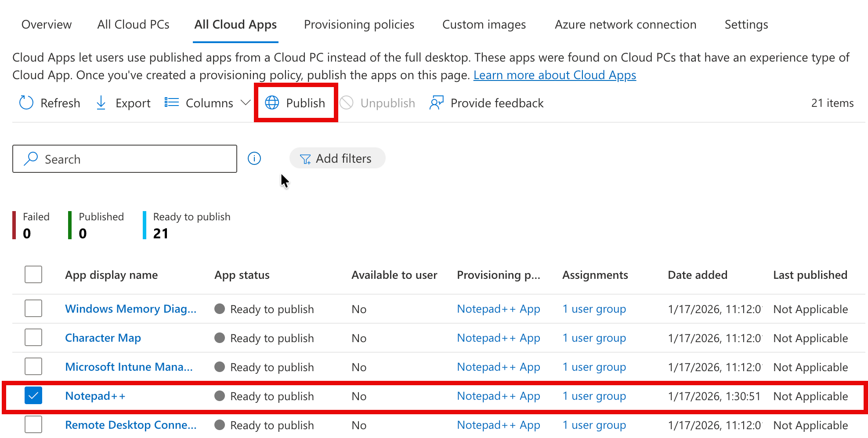The width and height of the screenshot is (868, 438).
Task: Open the All Cloud PCs tab
Action: tap(133, 25)
